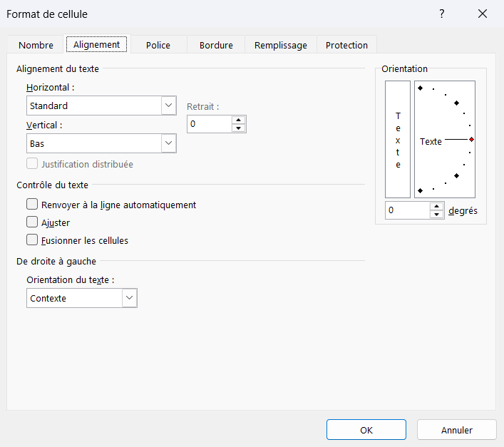Select the Alignement tab
Screen dimensions: 504x447
(x=96, y=44)
